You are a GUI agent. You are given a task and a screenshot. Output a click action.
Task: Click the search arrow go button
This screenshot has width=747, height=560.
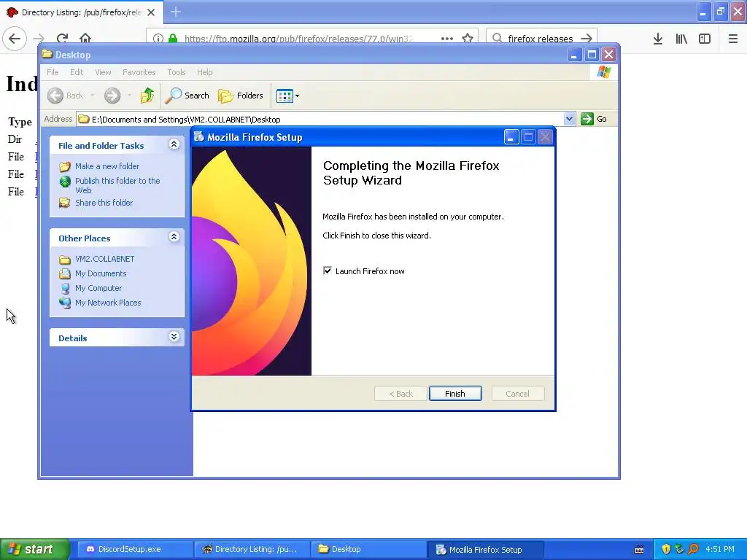(587, 39)
